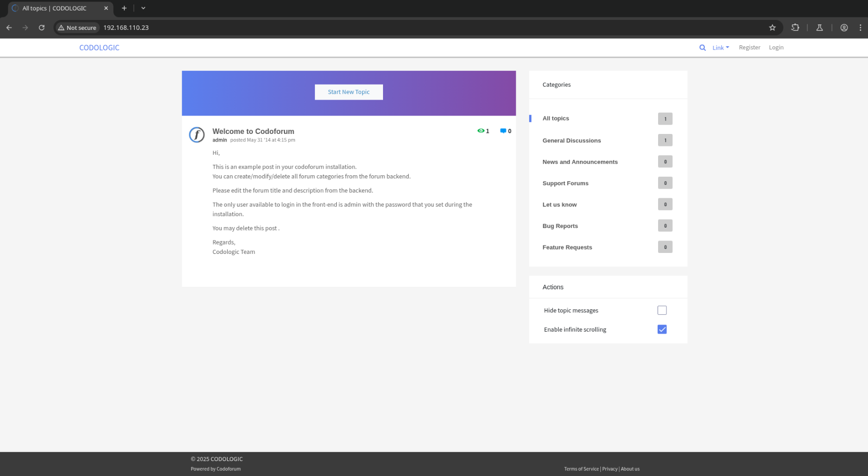The image size is (868, 476).
Task: Click Start New Topic button
Action: (x=349, y=92)
